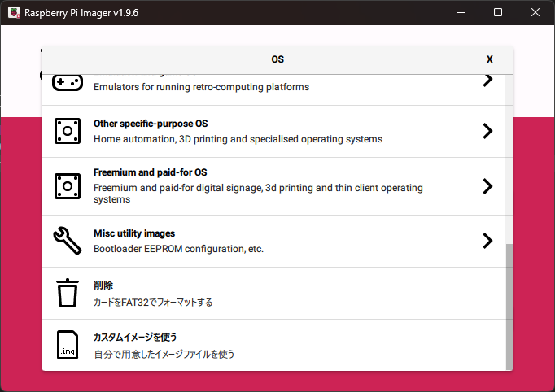Click the Raspberry Pi Imager title bar logo
The image size is (555, 392).
tap(14, 13)
